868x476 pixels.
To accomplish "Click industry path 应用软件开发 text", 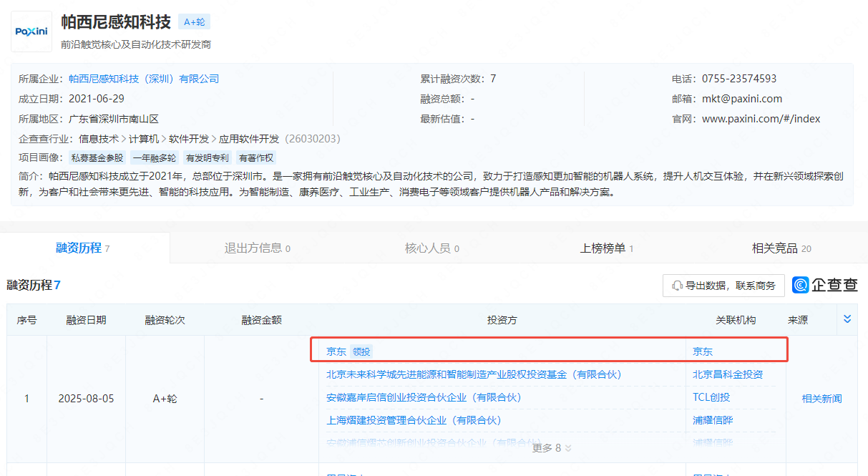I will pos(250,139).
